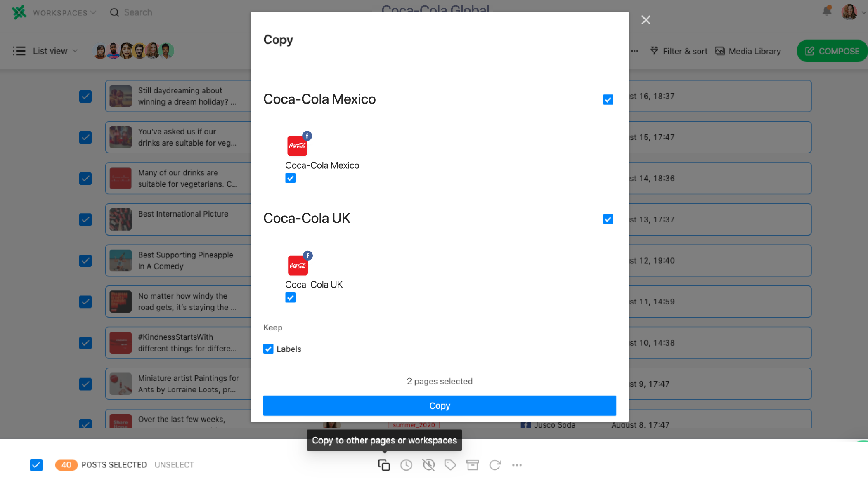The image size is (868, 495).
Task: Click the 'Coca-Cola Mexico' workspace heading
Action: tap(319, 99)
